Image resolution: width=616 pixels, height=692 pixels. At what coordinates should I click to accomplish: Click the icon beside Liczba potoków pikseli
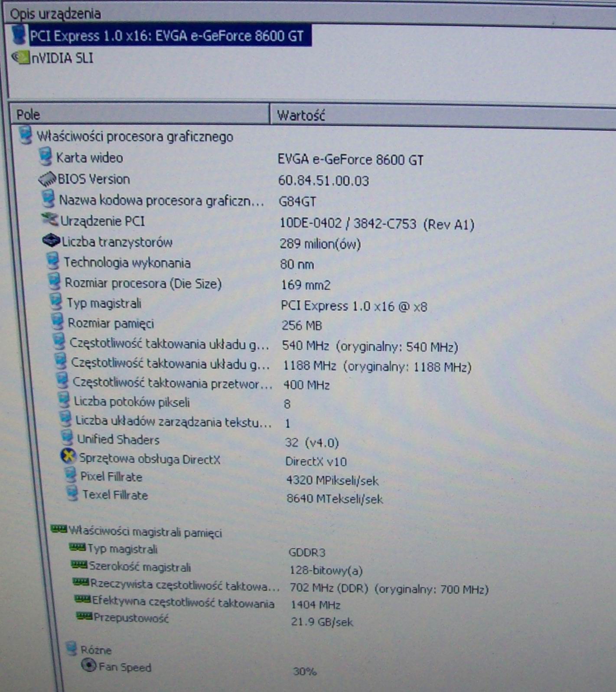[64, 400]
